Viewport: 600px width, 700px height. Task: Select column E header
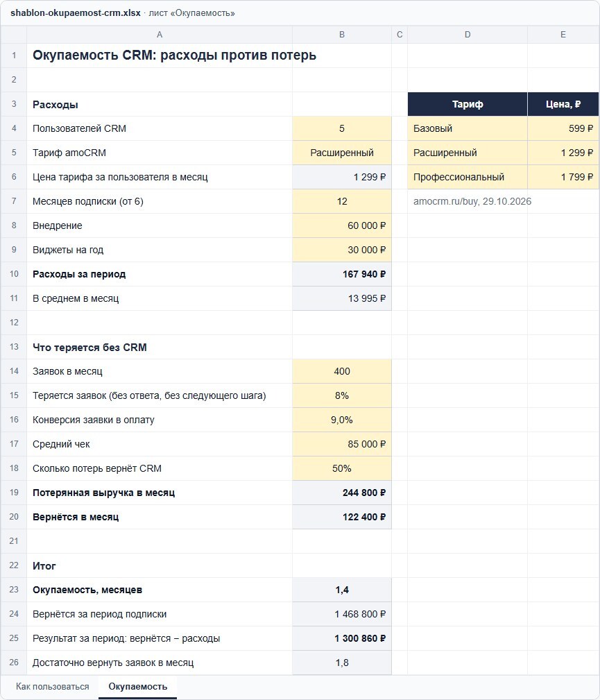coord(563,35)
